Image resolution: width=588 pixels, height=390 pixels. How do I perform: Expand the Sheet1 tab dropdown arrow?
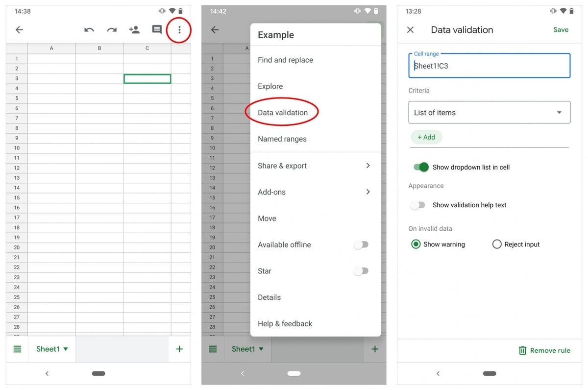tap(64, 349)
